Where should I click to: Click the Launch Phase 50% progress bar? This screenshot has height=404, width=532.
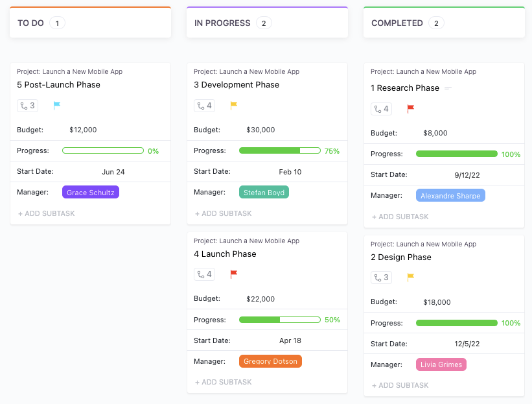click(x=279, y=320)
